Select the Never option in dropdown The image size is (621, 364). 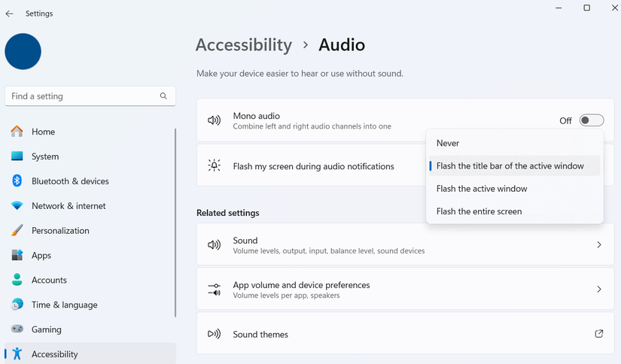(x=448, y=143)
